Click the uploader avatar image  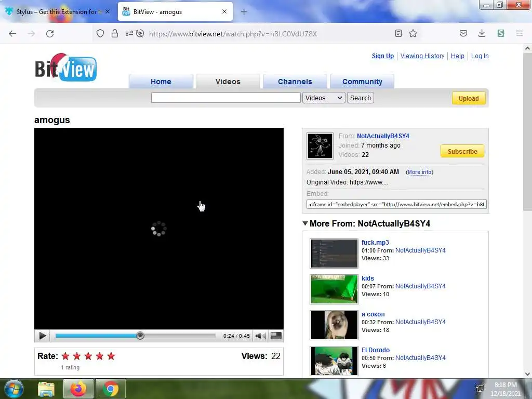click(320, 146)
